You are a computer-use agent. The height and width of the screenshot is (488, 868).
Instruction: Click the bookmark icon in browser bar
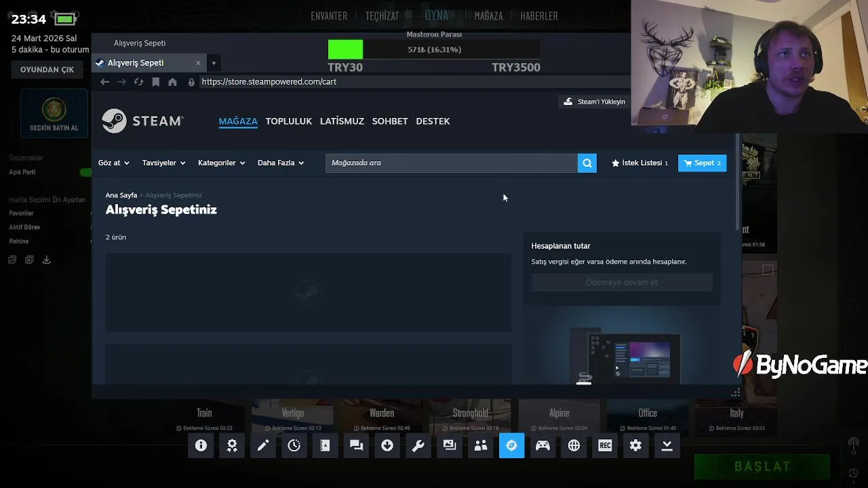point(156,81)
